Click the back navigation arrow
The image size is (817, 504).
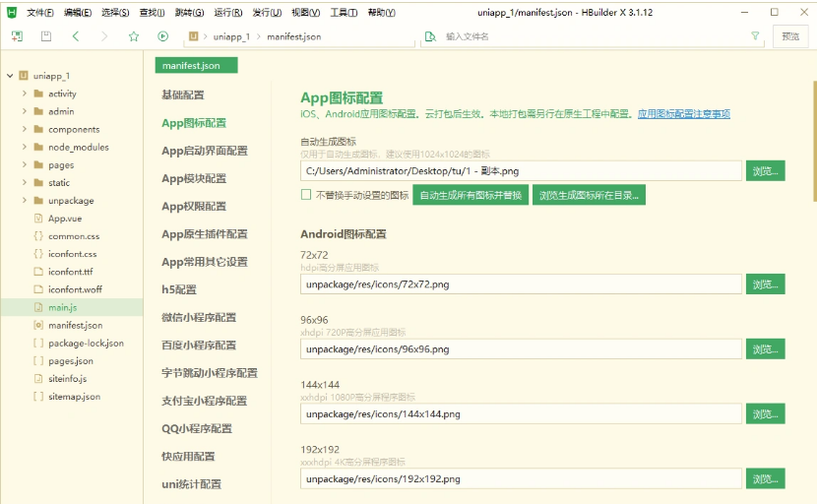[76, 36]
